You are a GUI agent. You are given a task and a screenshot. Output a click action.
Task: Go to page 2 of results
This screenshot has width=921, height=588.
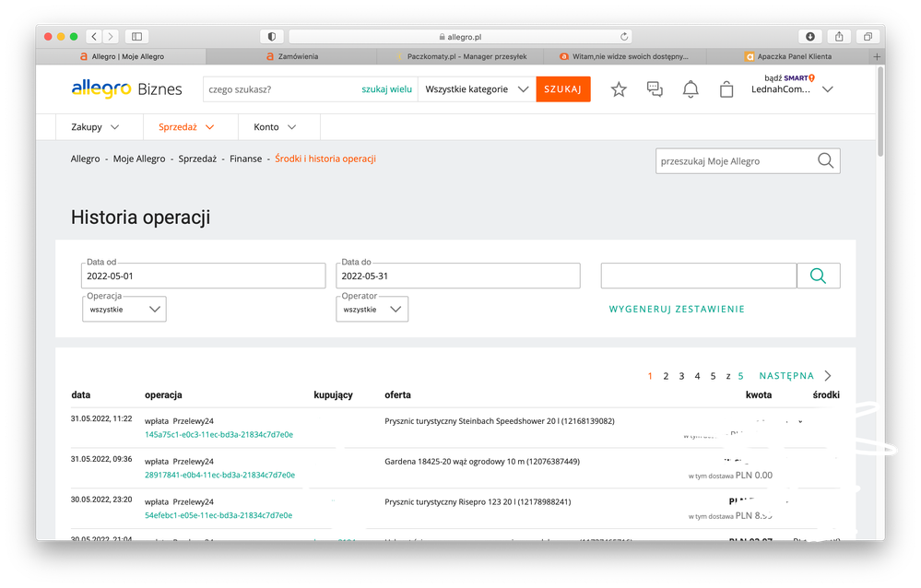666,376
